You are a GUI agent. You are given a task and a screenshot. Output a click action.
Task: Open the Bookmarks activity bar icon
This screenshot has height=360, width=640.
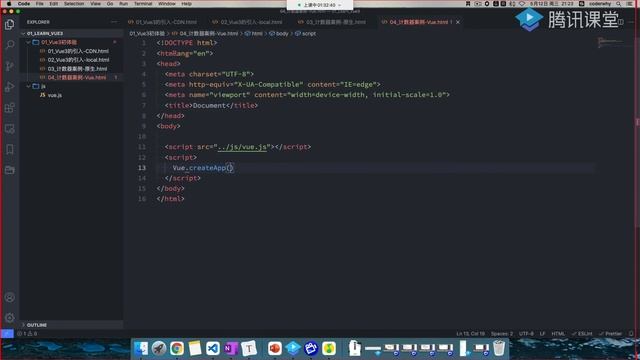(9, 149)
